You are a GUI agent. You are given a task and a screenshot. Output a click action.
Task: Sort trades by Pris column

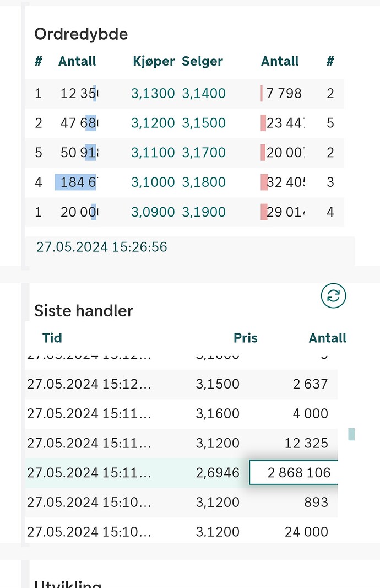(246, 338)
